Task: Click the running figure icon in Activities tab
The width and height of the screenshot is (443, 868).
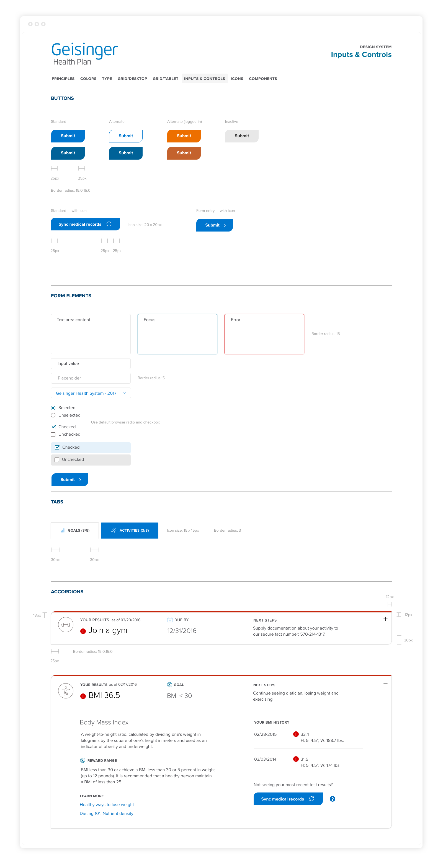Action: coord(114,530)
